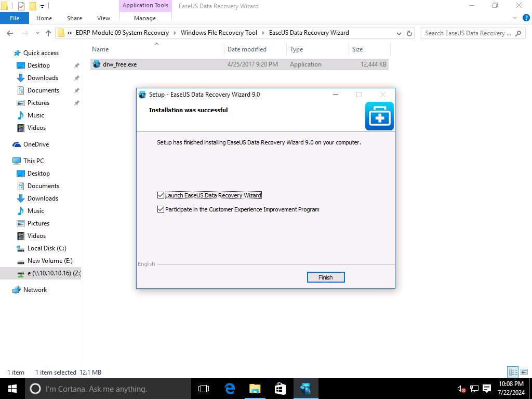
Task: Open network drive e (\\10.10.10.16) (Z:)
Action: tap(49, 273)
